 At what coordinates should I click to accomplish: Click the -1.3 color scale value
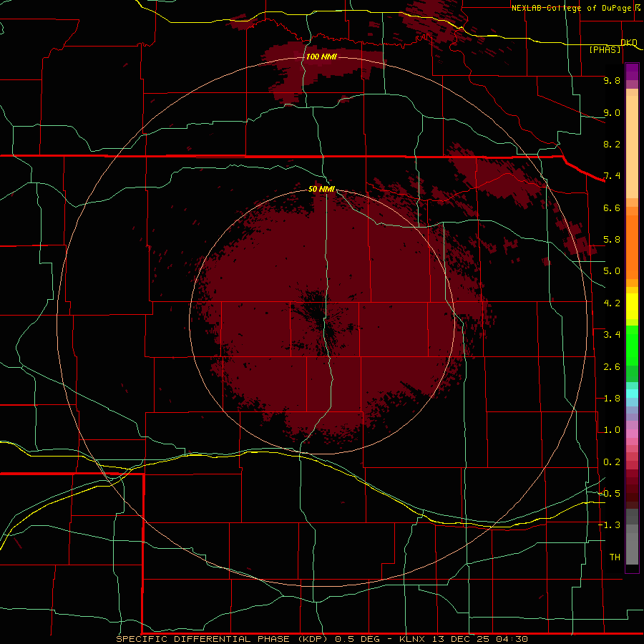(609, 525)
